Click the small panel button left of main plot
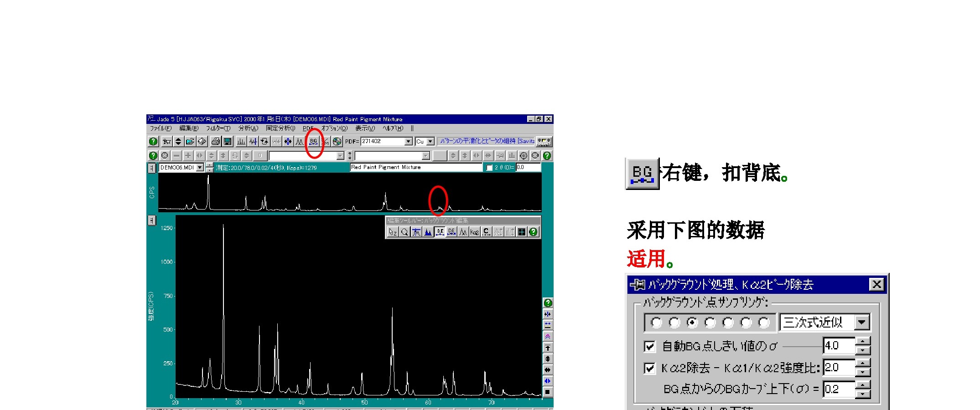 pyautogui.click(x=152, y=220)
